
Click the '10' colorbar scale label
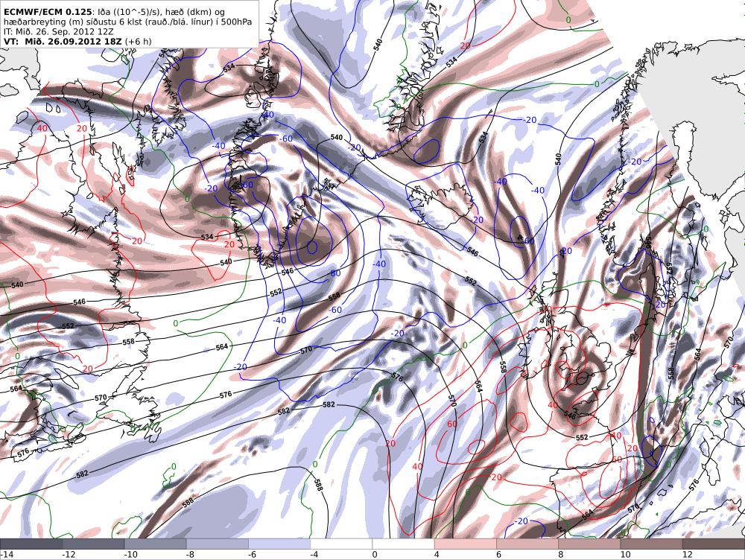coord(625,554)
